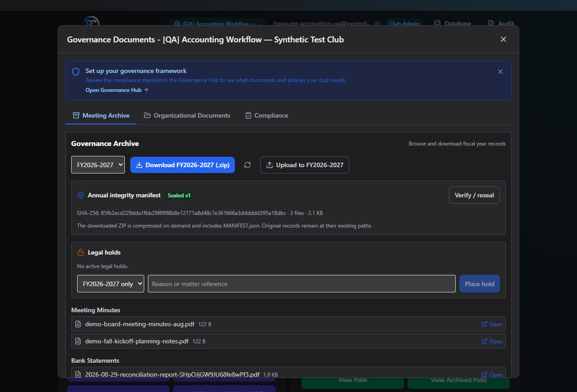
Task: Click Verify / reseal button
Action: click(x=474, y=195)
